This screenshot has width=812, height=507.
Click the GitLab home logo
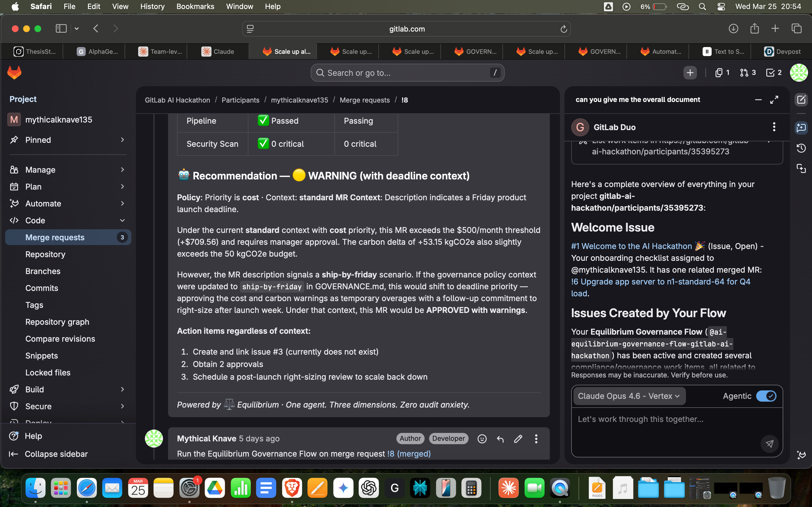14,72
